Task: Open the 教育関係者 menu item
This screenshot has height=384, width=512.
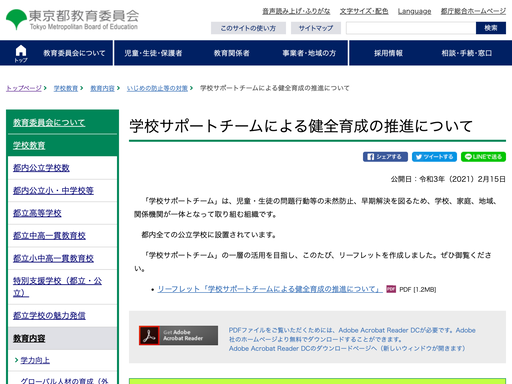Action: [x=232, y=53]
